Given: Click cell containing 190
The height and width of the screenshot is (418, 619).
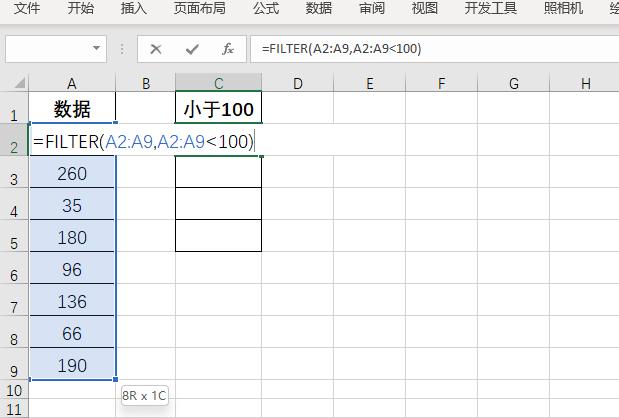Looking at the screenshot, I should [72, 364].
